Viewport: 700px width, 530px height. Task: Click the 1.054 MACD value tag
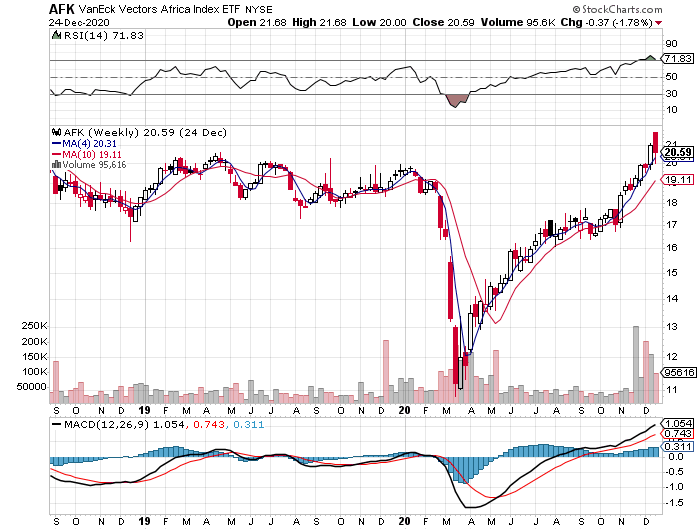pos(680,423)
